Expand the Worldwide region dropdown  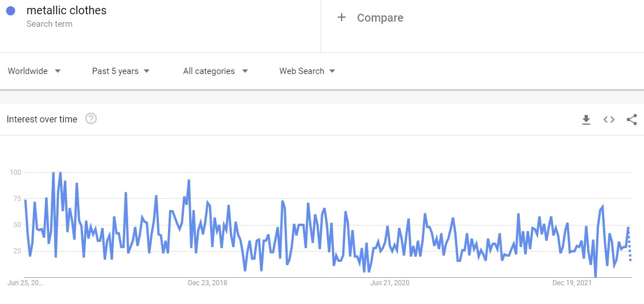point(34,71)
